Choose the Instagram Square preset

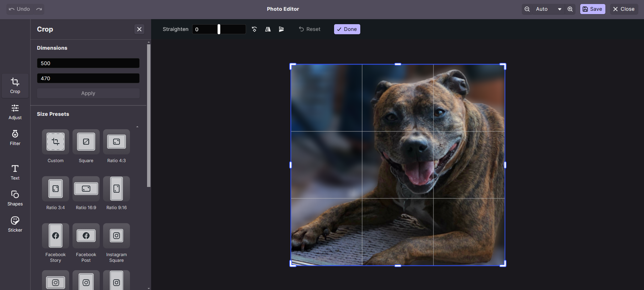(117, 236)
